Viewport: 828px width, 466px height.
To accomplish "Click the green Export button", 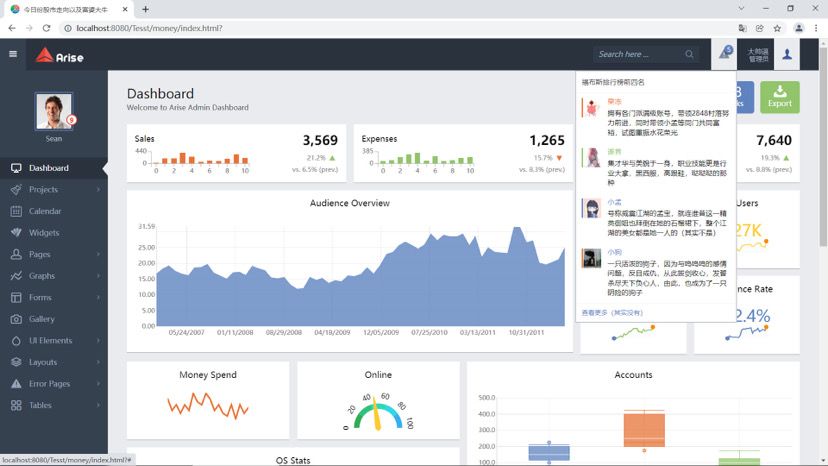I will [x=779, y=97].
